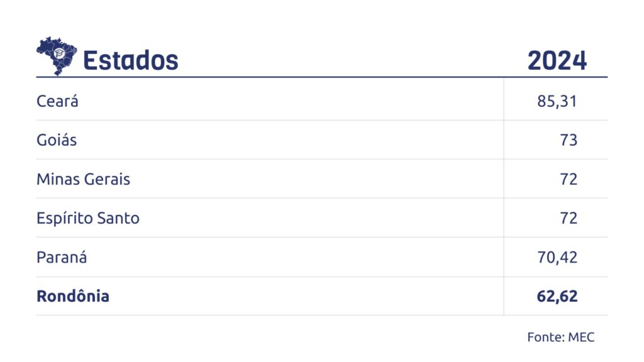This screenshot has height=362, width=644.
Task: Click the graduation cap emblem in the map
Action: [x=60, y=53]
